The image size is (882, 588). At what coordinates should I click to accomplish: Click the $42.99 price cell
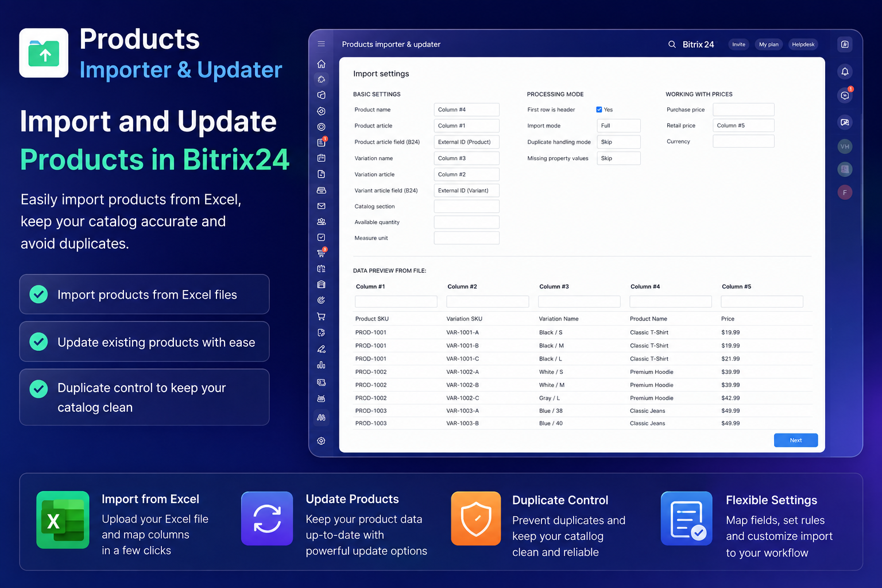point(730,398)
